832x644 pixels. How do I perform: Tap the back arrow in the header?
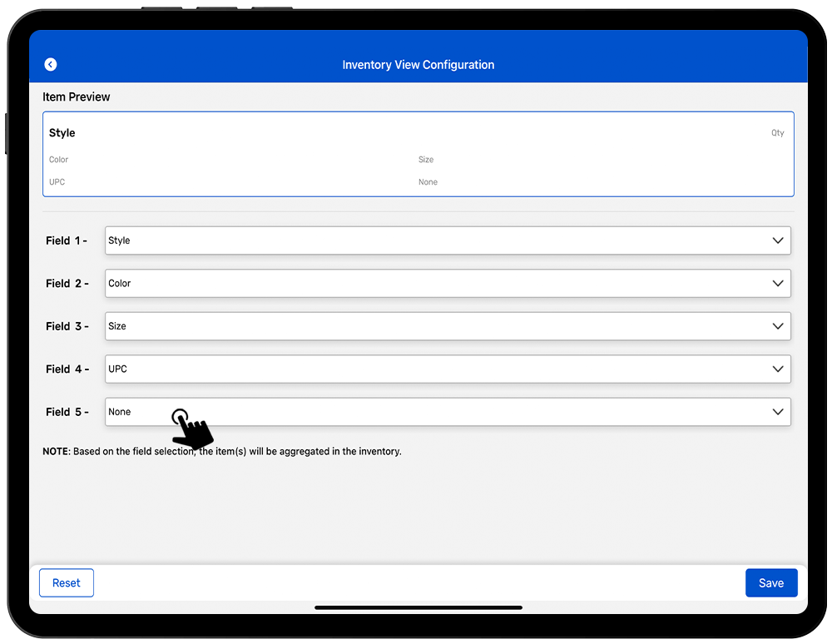coord(51,64)
